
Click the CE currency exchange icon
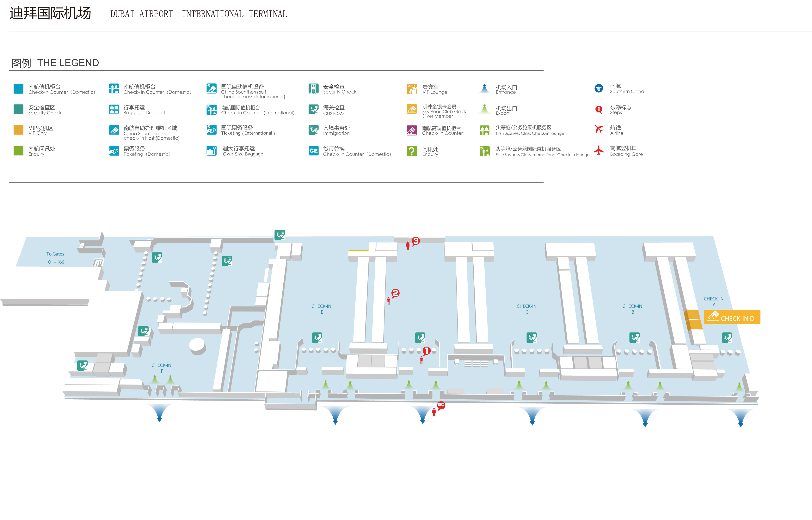tap(313, 151)
